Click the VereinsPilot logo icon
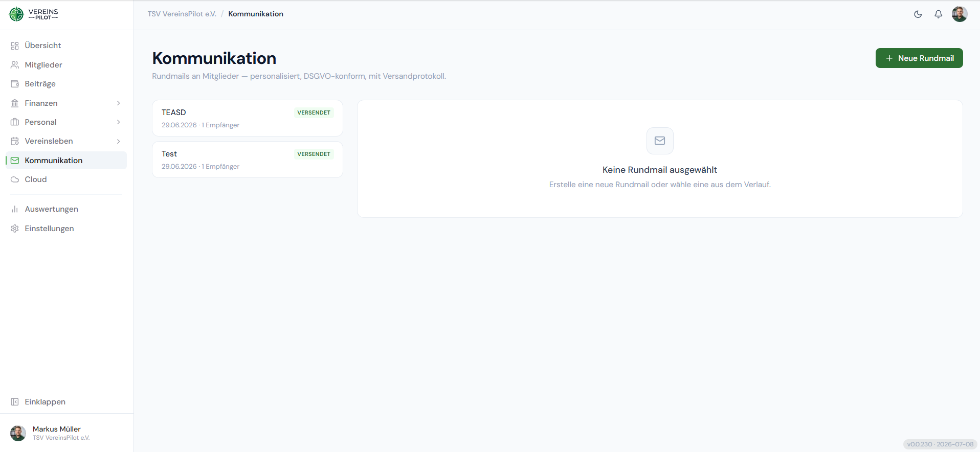980x452 pixels. click(x=16, y=14)
